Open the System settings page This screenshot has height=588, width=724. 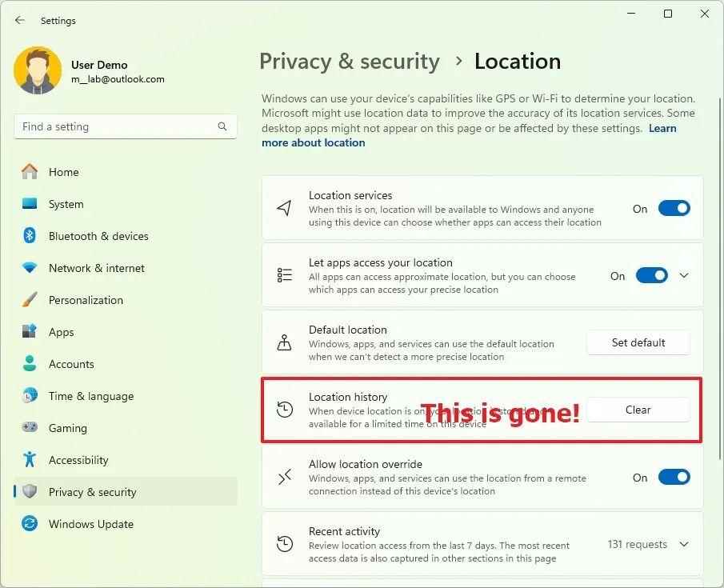66,204
